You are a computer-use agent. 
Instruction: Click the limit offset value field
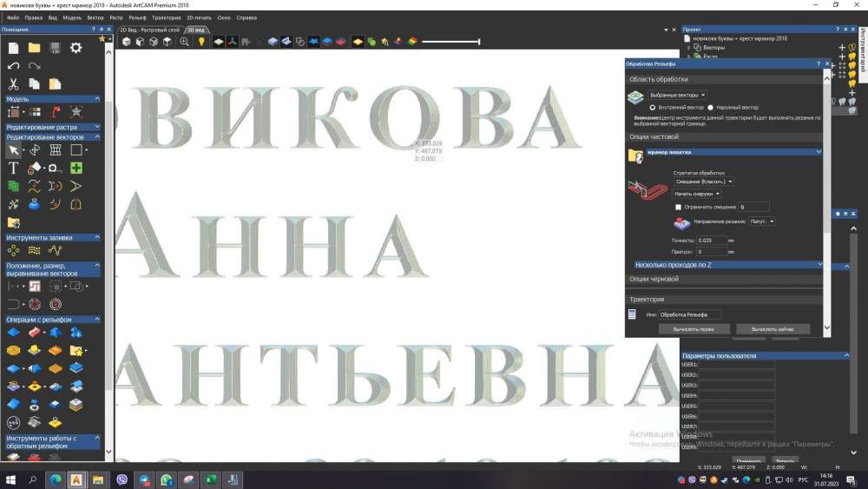[753, 207]
